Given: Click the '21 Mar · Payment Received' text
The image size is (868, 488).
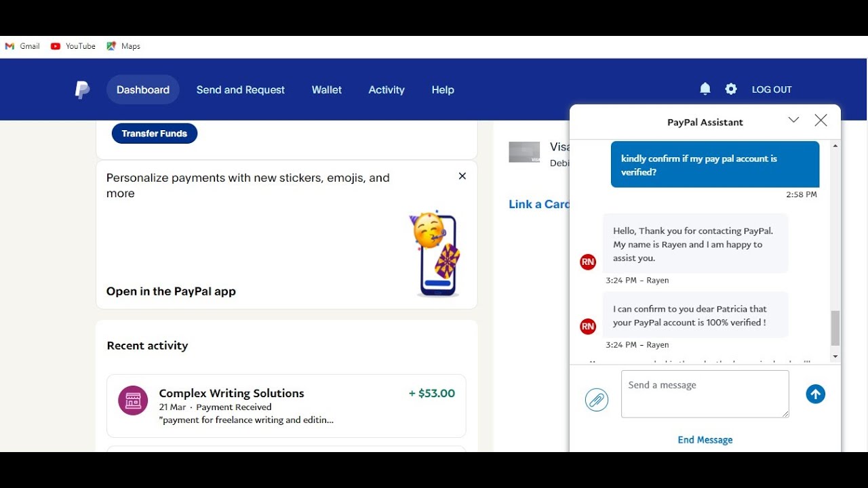Looking at the screenshot, I should click(215, 407).
